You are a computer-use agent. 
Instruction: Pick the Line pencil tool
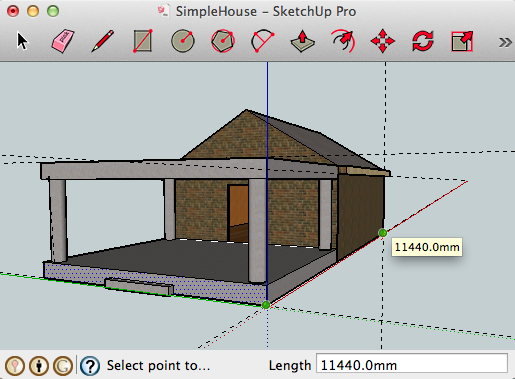(x=103, y=41)
